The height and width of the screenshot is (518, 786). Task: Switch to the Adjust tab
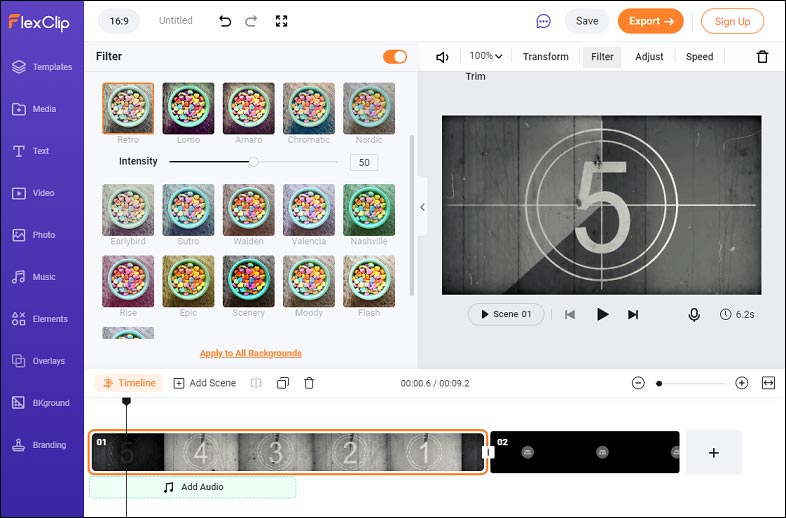click(x=649, y=57)
